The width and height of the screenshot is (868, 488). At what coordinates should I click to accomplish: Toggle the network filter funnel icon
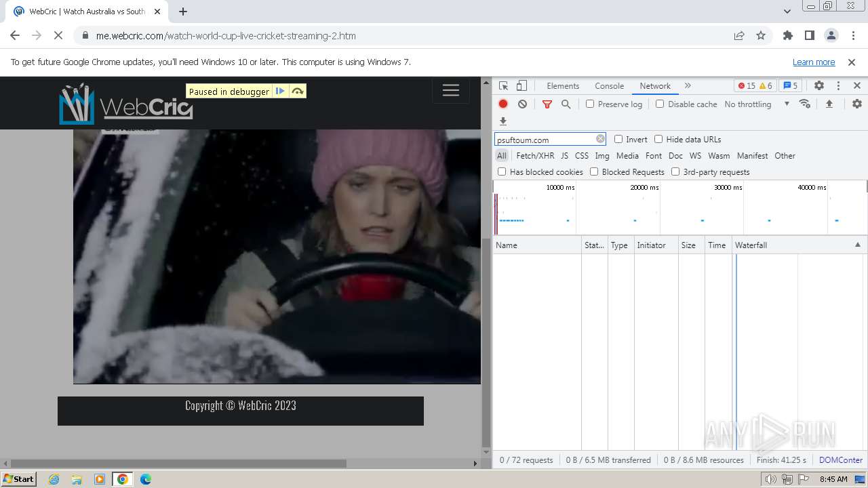(x=547, y=104)
